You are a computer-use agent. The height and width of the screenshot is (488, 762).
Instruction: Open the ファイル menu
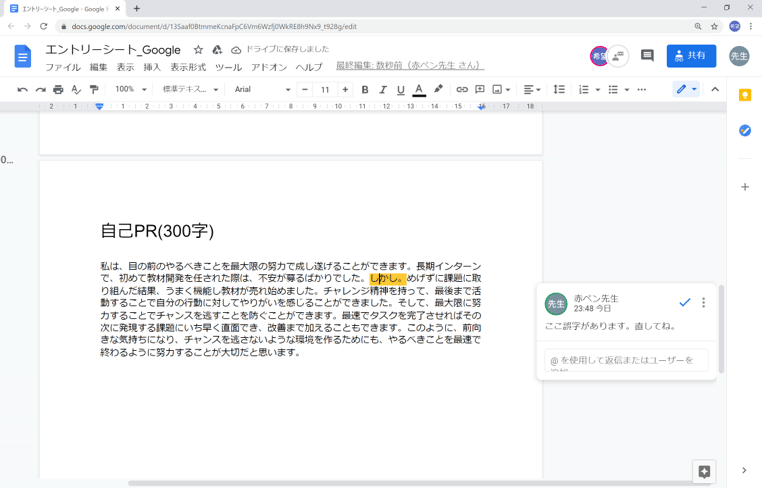63,67
